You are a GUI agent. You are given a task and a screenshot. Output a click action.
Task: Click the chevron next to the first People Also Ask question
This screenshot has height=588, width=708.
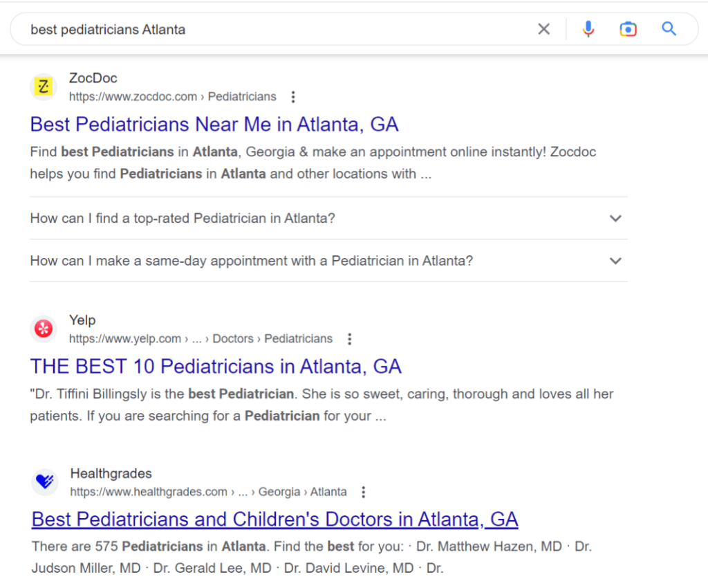click(615, 218)
